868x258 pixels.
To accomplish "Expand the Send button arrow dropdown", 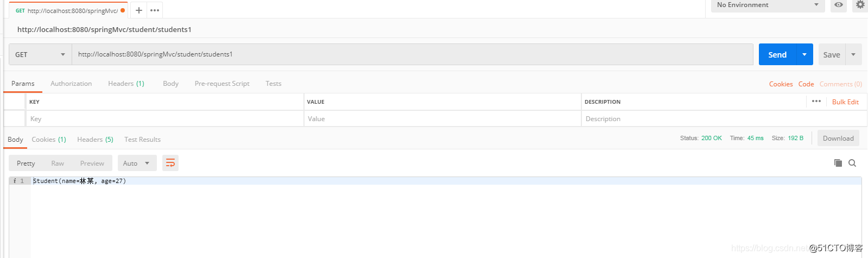I will pos(804,54).
